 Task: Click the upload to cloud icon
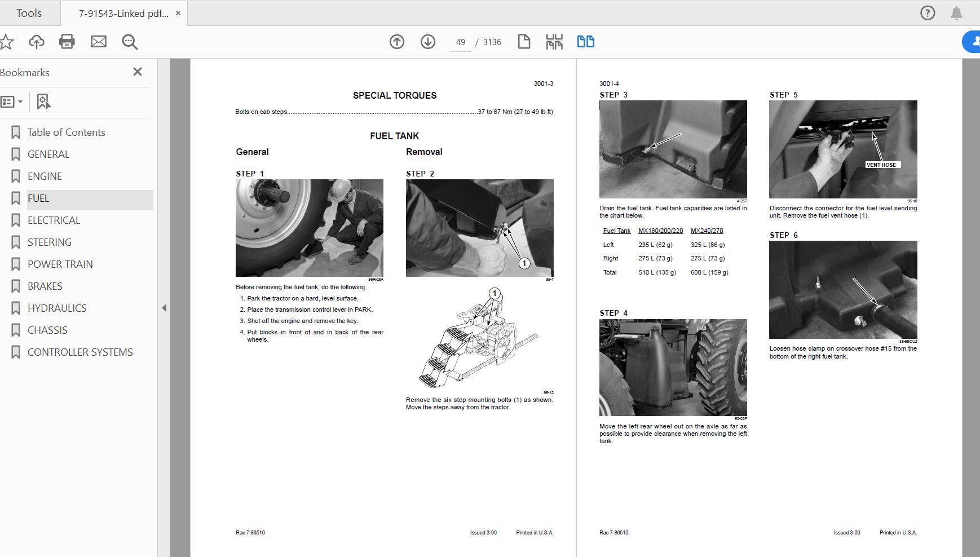point(37,42)
